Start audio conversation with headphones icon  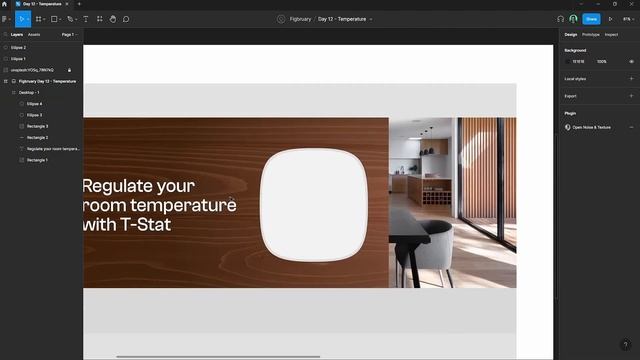tap(560, 19)
